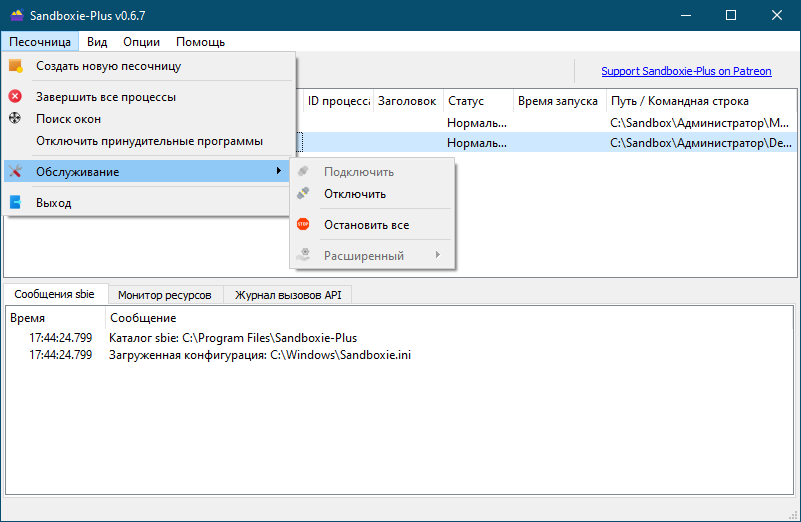Click the red STOP icon
The height and width of the screenshot is (522, 801).
click(303, 224)
